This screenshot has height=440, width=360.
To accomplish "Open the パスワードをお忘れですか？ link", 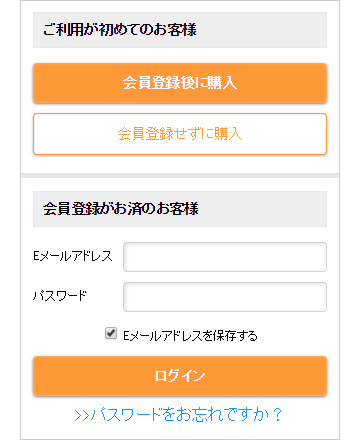I will click(x=178, y=415).
